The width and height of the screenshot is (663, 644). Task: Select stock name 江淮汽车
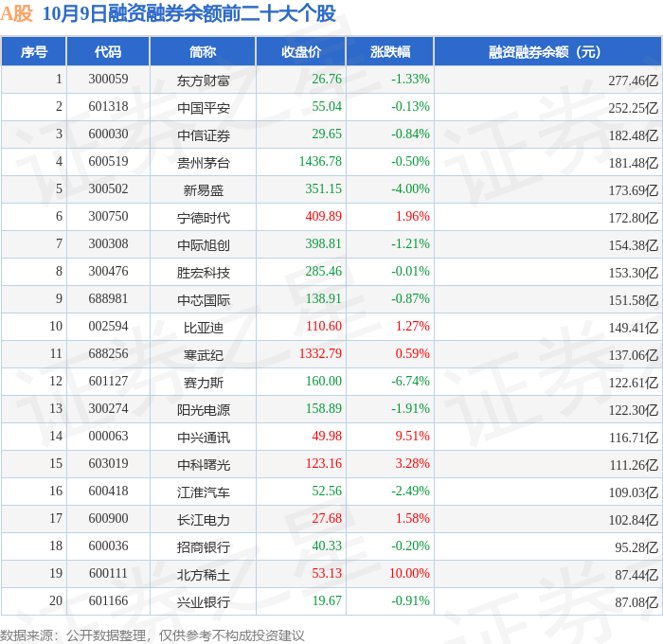[203, 492]
